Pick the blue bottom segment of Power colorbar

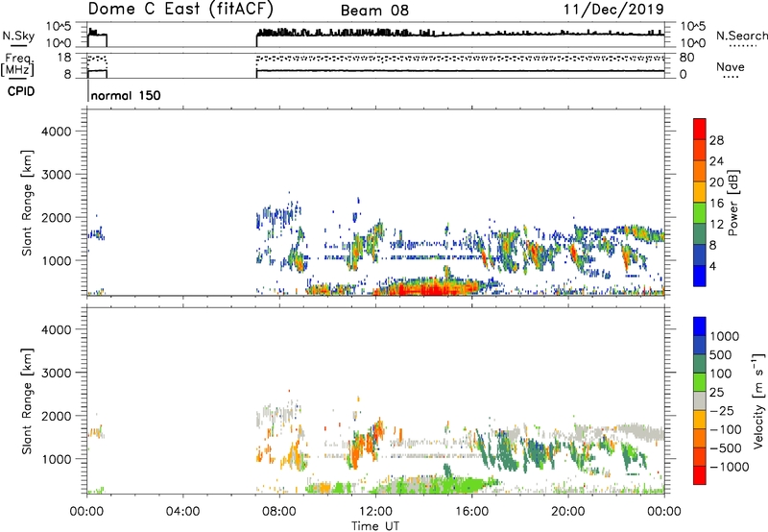click(x=700, y=276)
